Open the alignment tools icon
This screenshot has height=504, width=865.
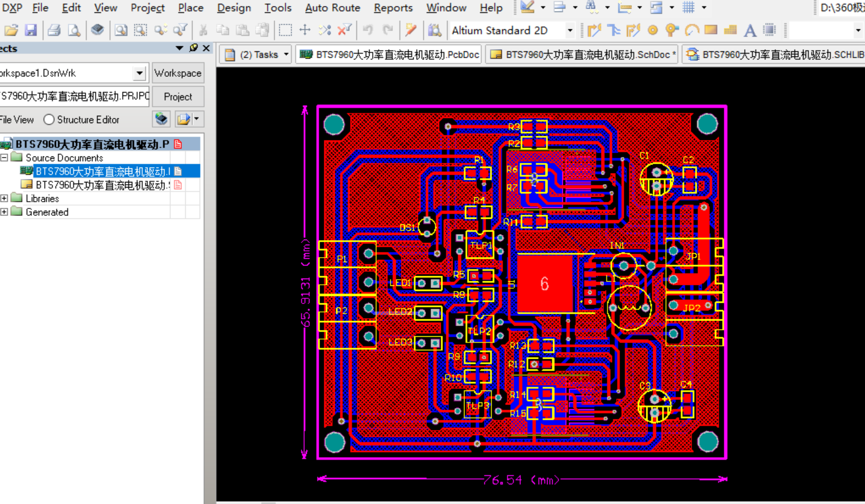coord(559,7)
